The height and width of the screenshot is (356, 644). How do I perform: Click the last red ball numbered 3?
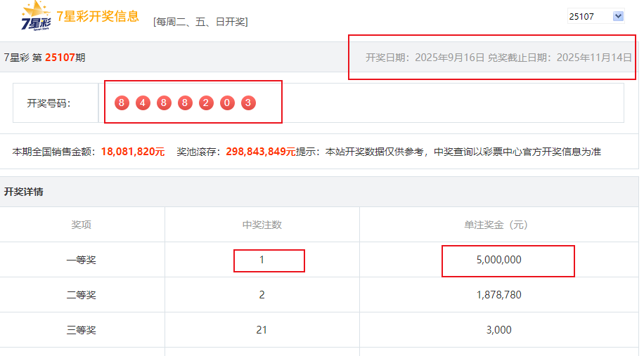tap(247, 103)
